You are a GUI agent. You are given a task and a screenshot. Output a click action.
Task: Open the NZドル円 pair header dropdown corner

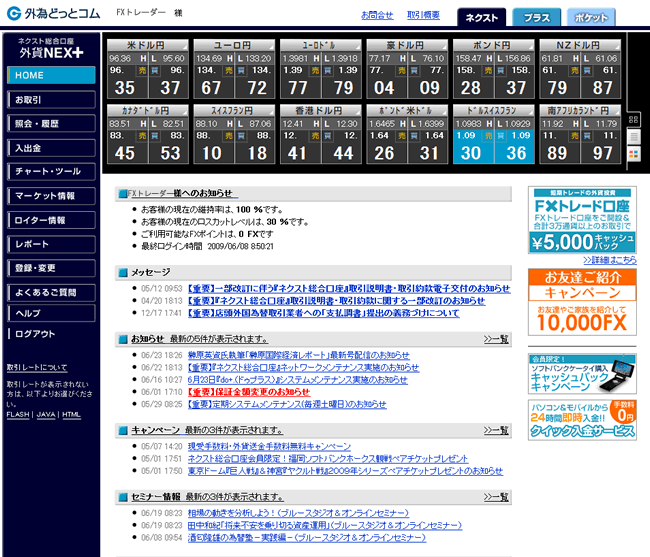click(x=616, y=45)
